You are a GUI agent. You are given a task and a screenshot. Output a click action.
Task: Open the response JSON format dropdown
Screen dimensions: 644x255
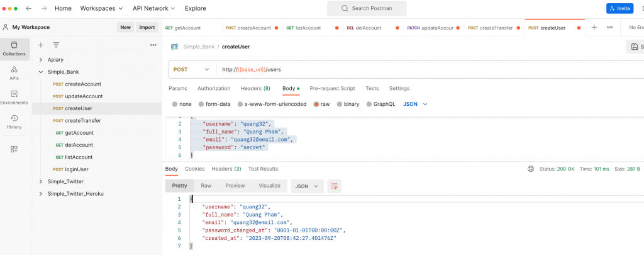(x=306, y=186)
